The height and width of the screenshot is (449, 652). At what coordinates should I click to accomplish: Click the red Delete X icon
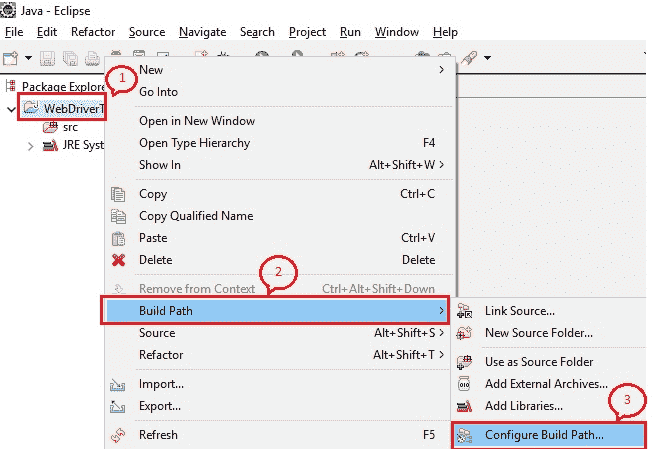coord(119,260)
